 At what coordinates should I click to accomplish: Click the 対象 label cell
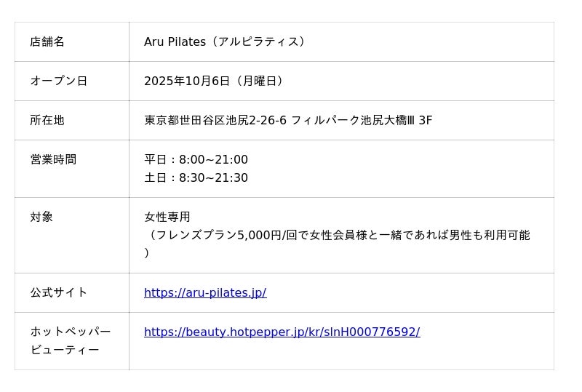point(41,217)
